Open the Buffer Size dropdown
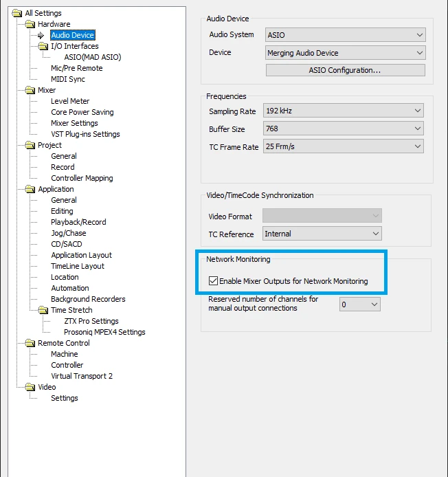The image size is (448, 477). (x=344, y=129)
